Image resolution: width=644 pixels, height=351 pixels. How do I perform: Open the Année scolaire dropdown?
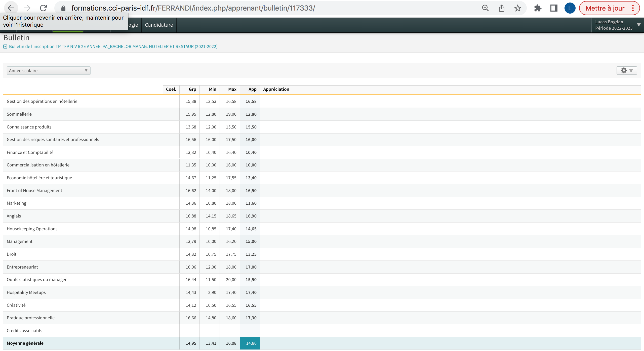[48, 71]
